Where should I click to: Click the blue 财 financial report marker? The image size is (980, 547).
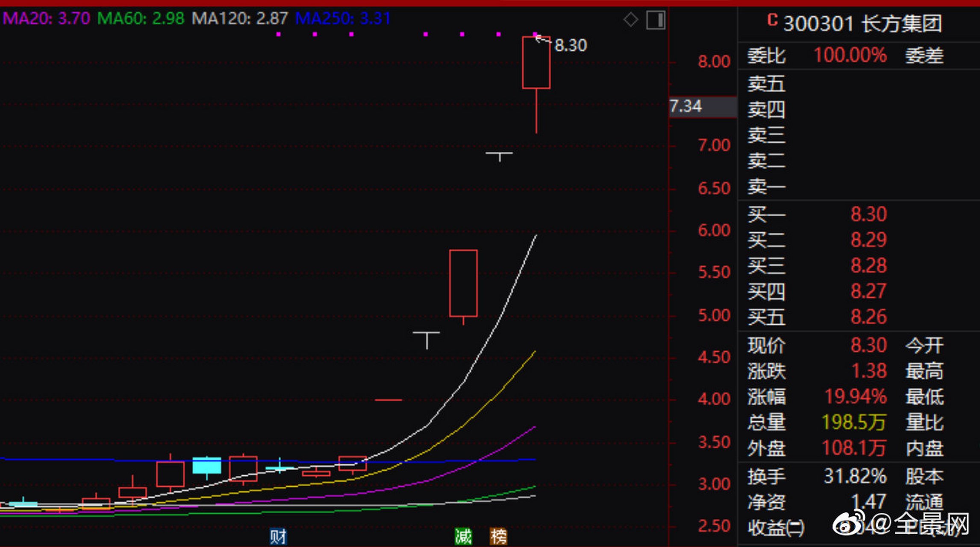(278, 536)
